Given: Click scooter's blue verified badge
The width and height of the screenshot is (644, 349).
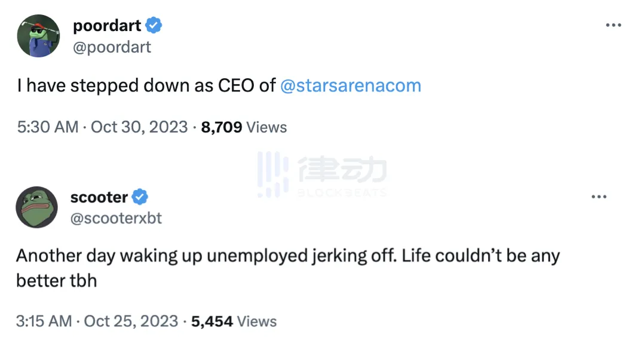Looking at the screenshot, I should (x=140, y=197).
